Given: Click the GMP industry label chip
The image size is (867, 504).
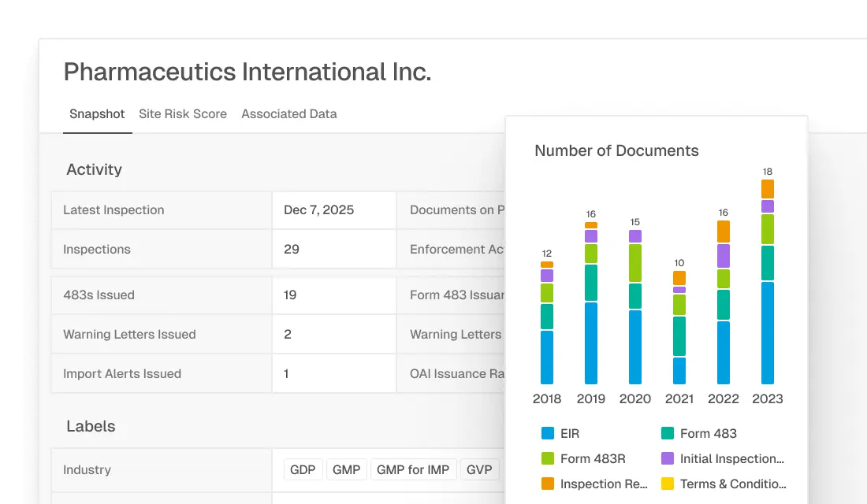Looking at the screenshot, I should coord(347,469).
